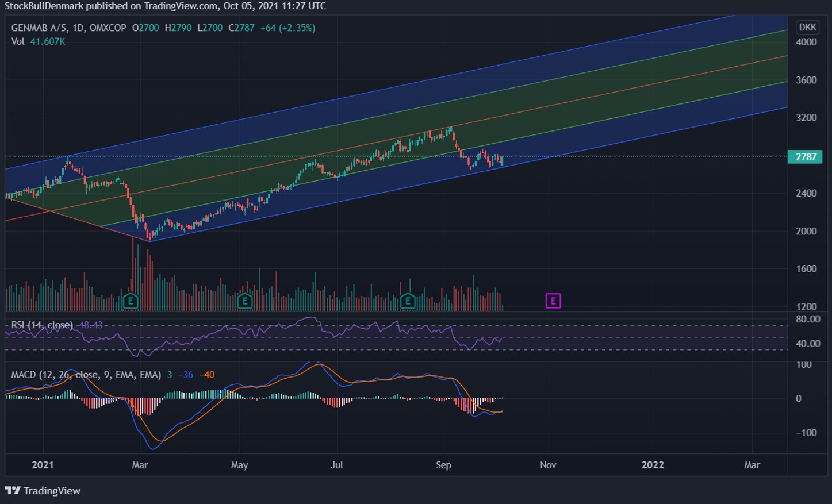Click the 2022 label on time axis
The image size is (832, 504).
point(653,465)
